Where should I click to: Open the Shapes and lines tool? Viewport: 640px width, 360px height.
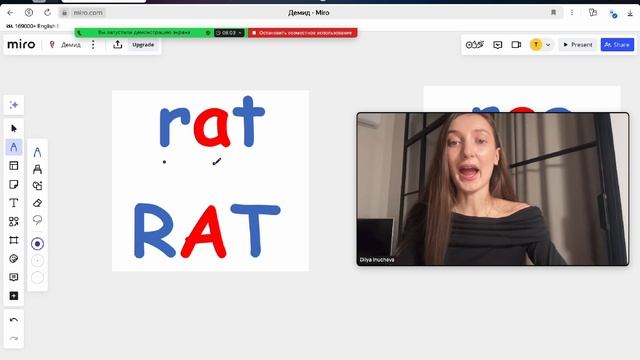pyautogui.click(x=13, y=221)
